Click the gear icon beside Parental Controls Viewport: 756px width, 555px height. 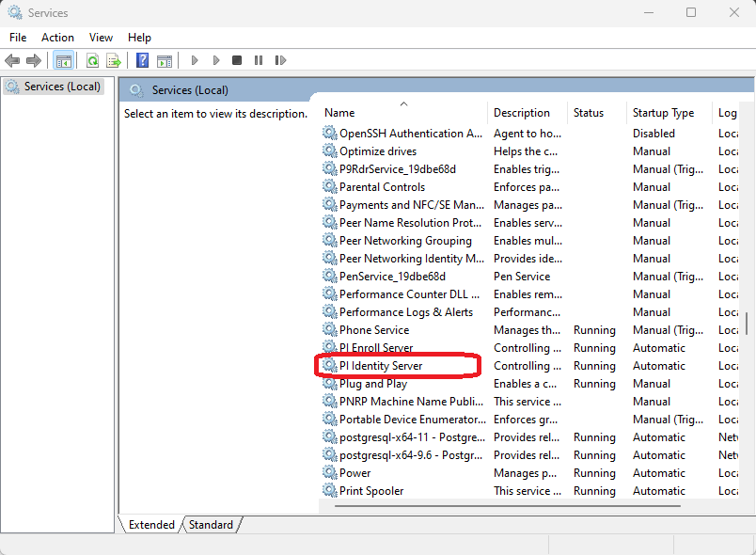point(330,186)
